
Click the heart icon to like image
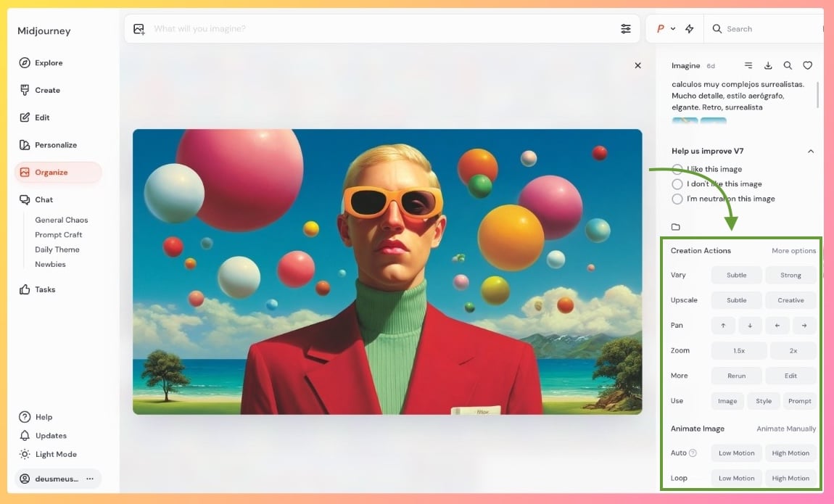pyautogui.click(x=807, y=66)
